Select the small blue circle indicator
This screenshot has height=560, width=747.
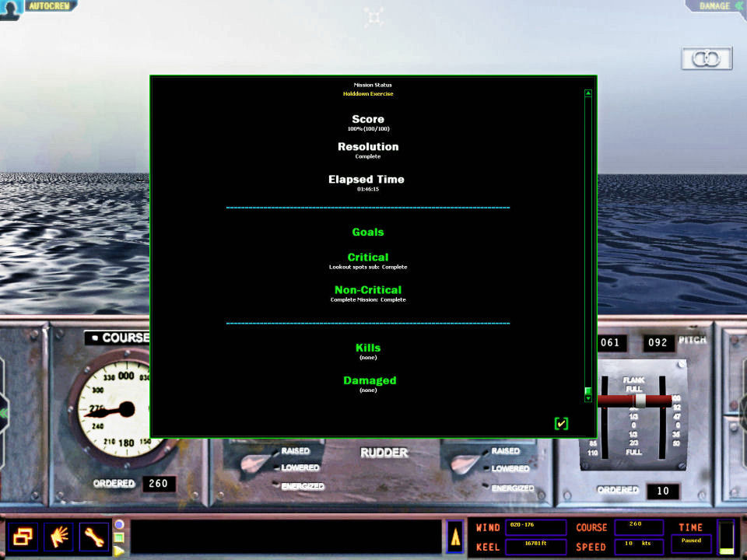point(119,523)
